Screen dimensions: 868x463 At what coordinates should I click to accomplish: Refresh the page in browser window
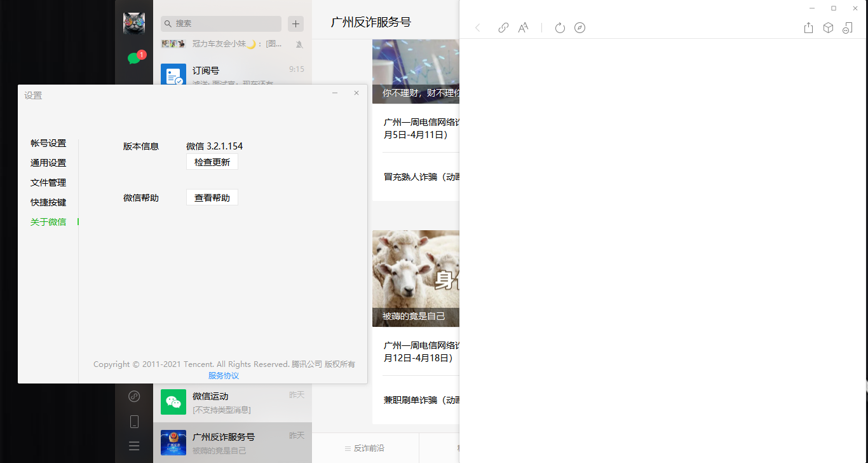[560, 28]
